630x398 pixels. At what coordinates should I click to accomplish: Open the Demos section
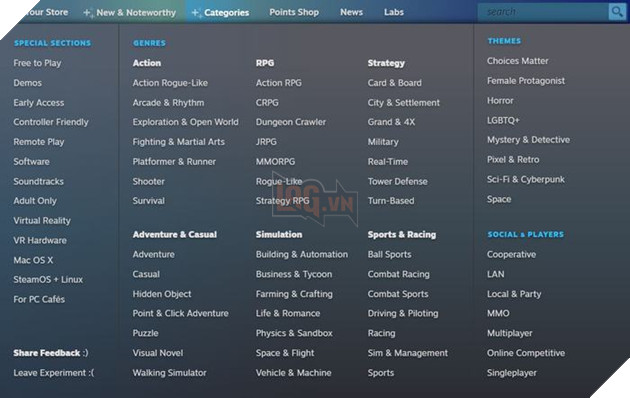click(28, 83)
